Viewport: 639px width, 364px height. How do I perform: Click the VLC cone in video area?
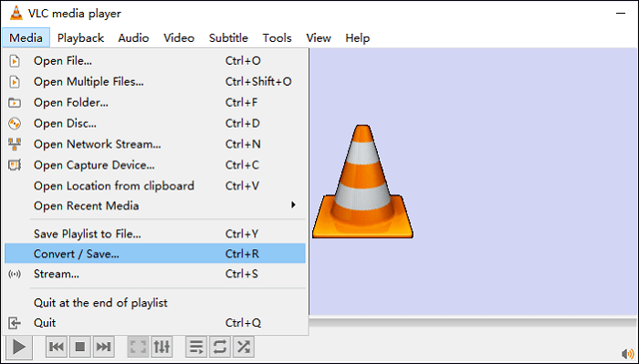(362, 182)
